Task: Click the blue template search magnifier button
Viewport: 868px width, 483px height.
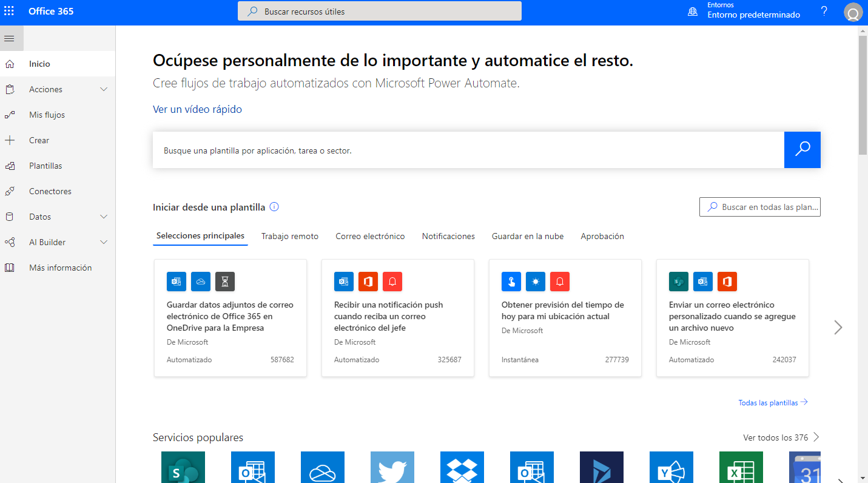Action: (x=802, y=150)
